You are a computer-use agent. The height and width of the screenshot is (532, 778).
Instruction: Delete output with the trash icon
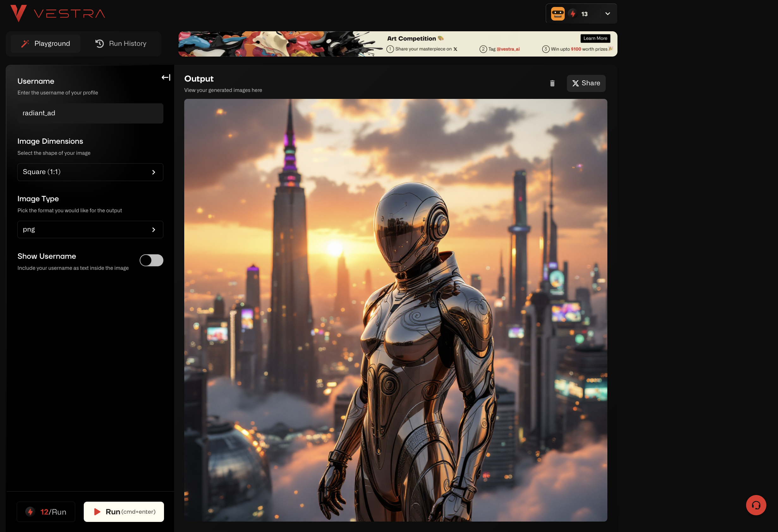click(552, 83)
